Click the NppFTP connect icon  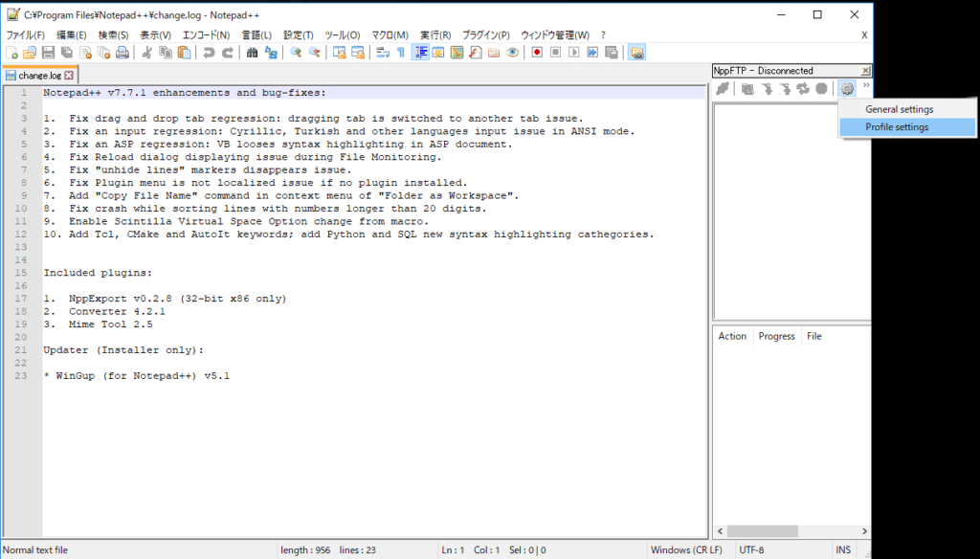pyautogui.click(x=723, y=89)
